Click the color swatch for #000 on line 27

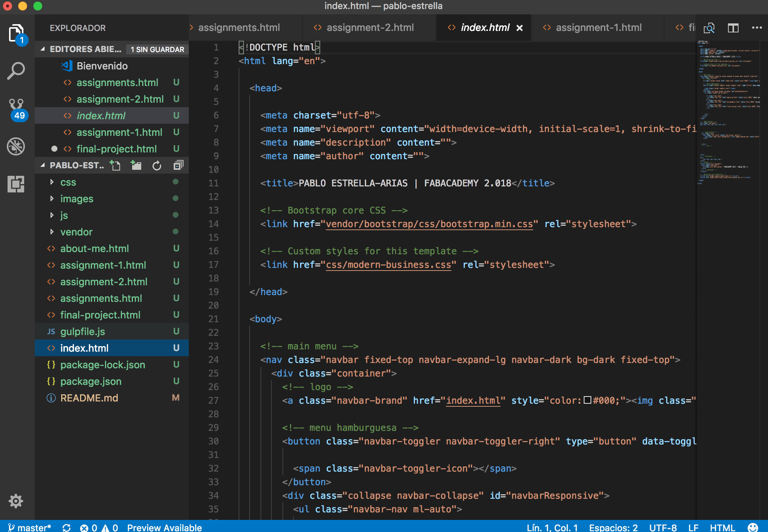click(588, 400)
